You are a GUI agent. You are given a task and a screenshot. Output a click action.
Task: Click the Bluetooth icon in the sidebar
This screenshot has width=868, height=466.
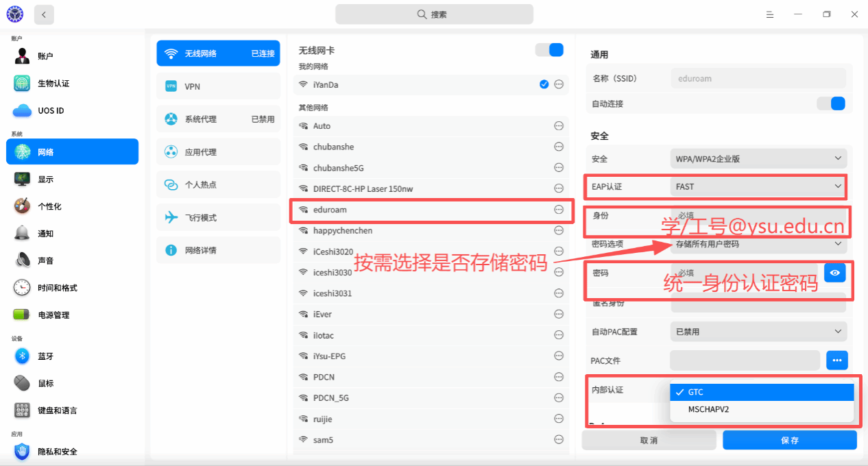pyautogui.click(x=22, y=356)
